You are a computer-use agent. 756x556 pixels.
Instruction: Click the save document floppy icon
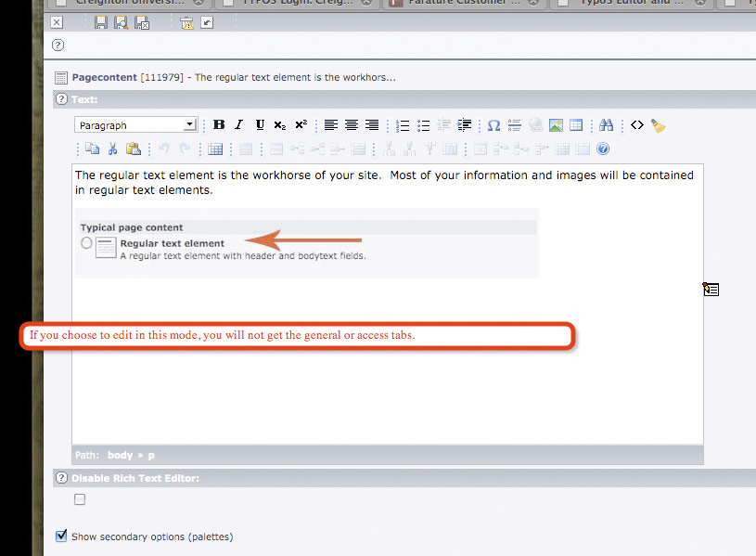click(100, 22)
